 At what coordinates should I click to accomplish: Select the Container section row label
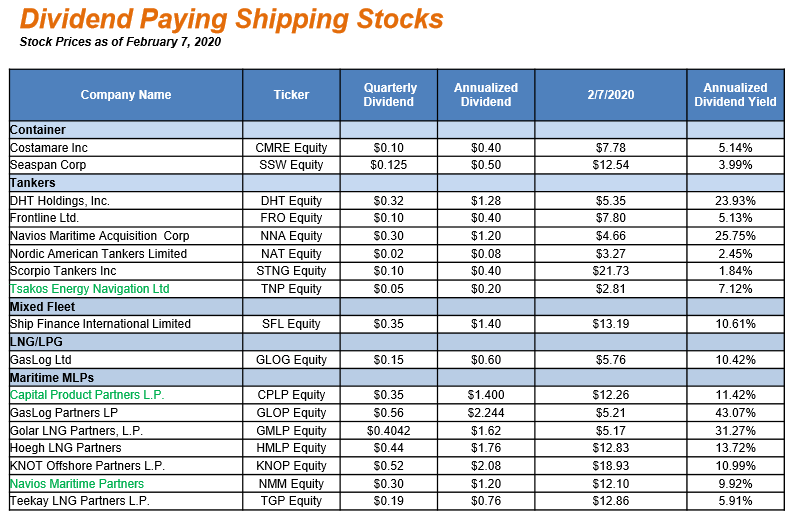point(38,130)
